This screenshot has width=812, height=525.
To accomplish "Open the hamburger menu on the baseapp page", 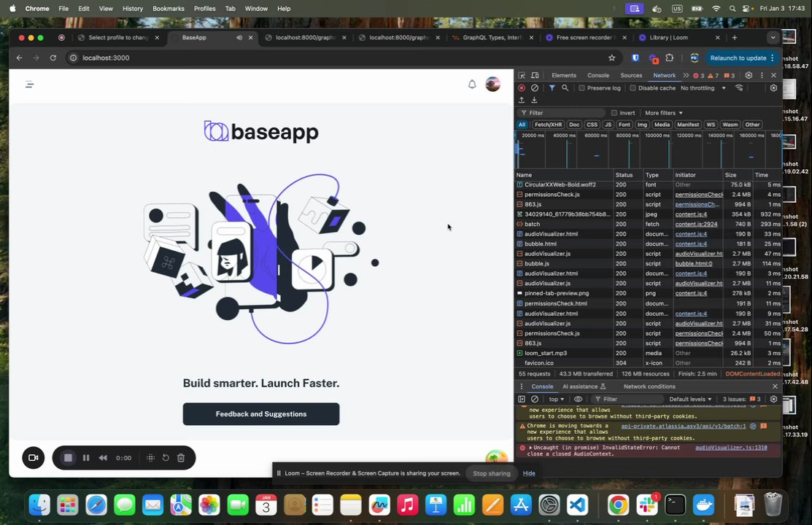I will pos(29,85).
